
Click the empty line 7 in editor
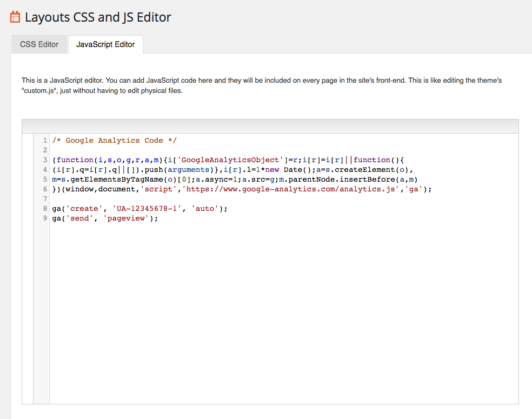click(x=284, y=199)
